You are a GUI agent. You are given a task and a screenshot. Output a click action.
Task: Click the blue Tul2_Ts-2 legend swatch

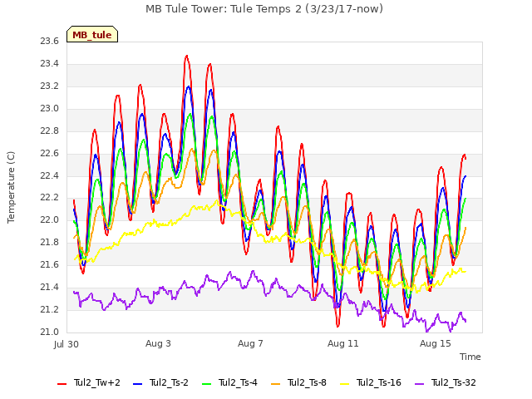pyautogui.click(x=137, y=384)
